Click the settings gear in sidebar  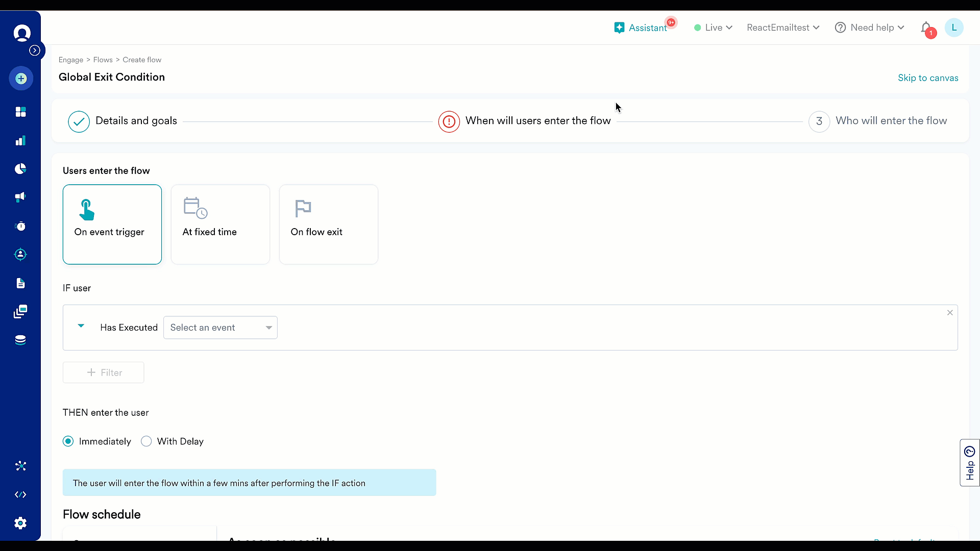click(x=20, y=523)
